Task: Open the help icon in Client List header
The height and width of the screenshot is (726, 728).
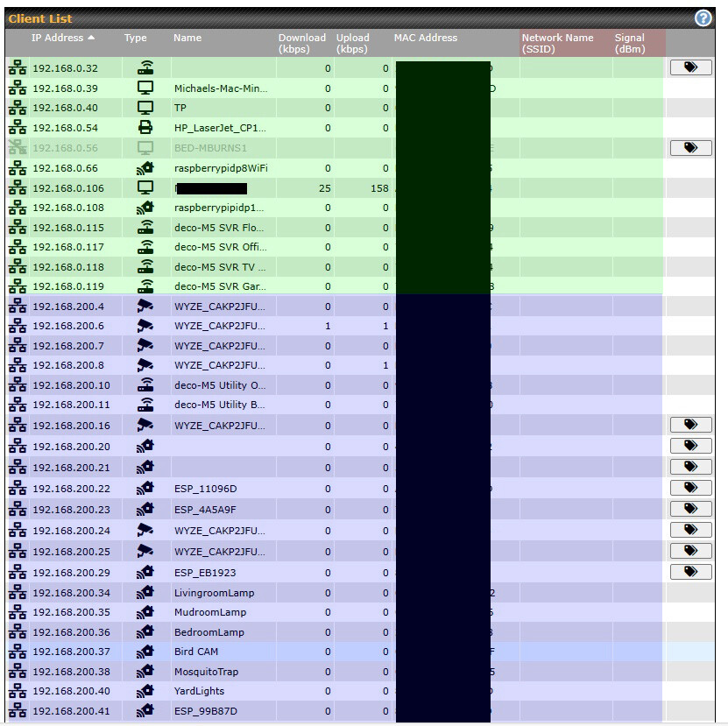Action: tap(703, 18)
